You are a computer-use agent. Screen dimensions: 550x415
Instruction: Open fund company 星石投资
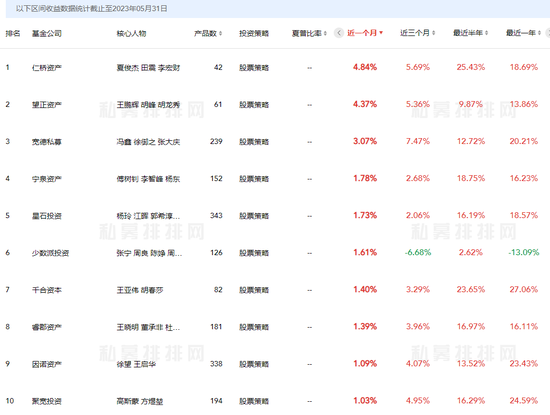pos(47,216)
